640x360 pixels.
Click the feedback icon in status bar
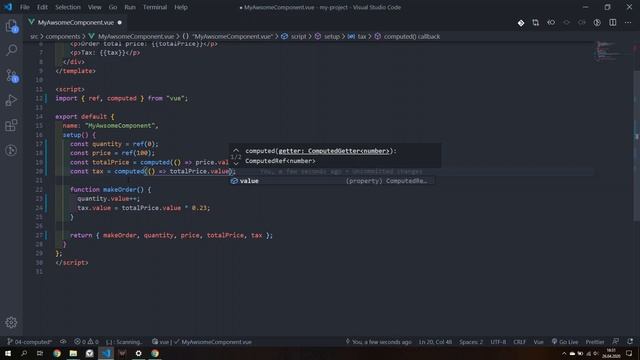(616, 342)
